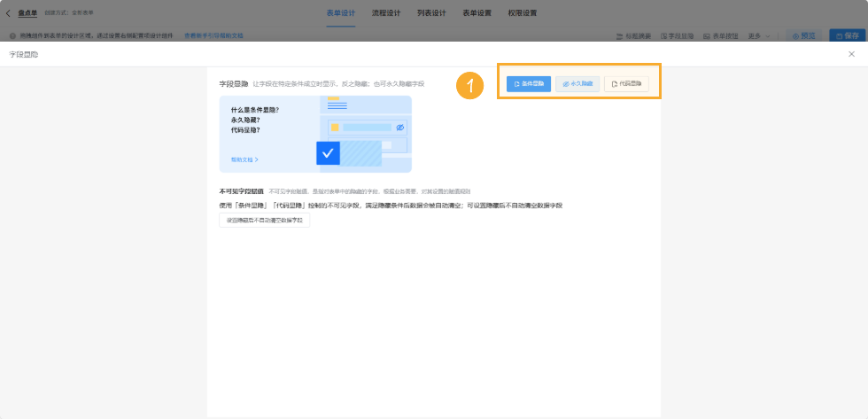Viewport: 868px width, 419px height.
Task: Click 设置隐藏后不自动清空数据字段 button
Action: [x=265, y=221]
